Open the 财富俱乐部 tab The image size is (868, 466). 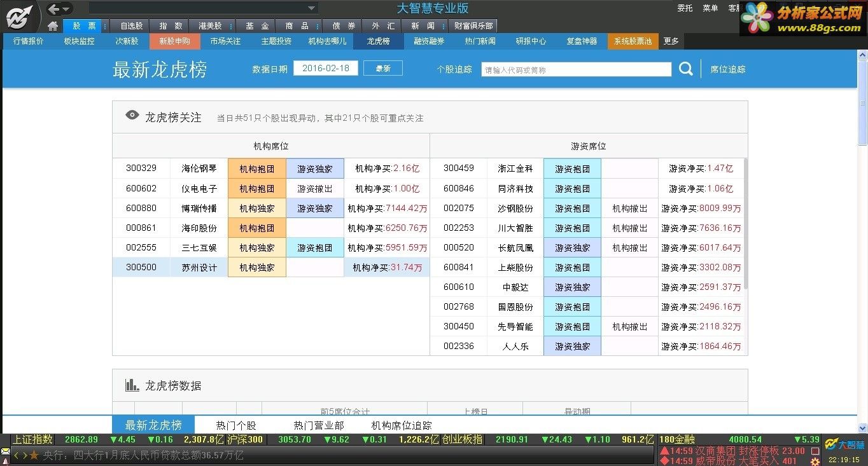click(x=473, y=26)
